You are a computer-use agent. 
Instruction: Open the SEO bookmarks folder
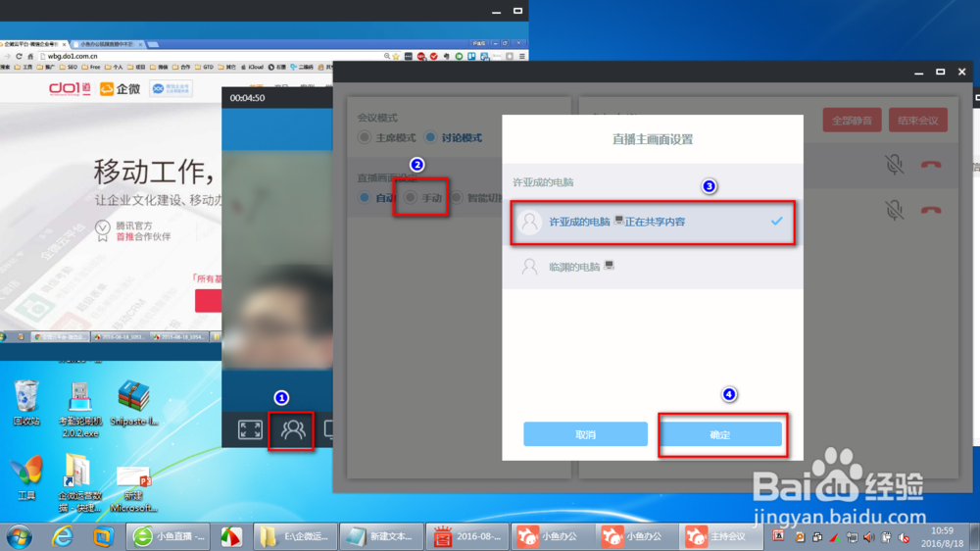pyautogui.click(x=69, y=67)
